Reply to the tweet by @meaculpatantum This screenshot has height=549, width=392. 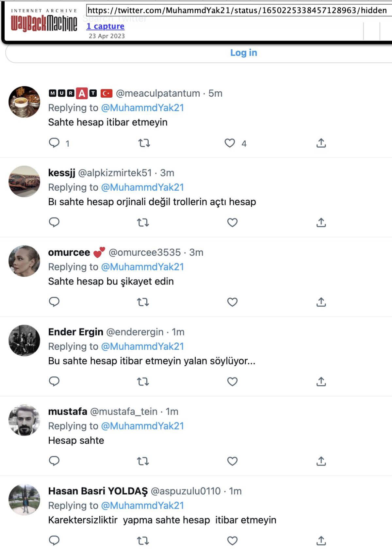click(54, 143)
